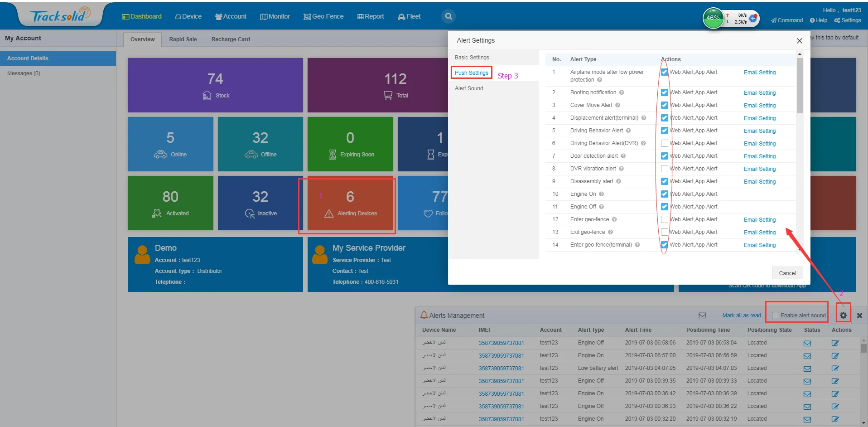Click the network speed plus icon

pos(752,19)
